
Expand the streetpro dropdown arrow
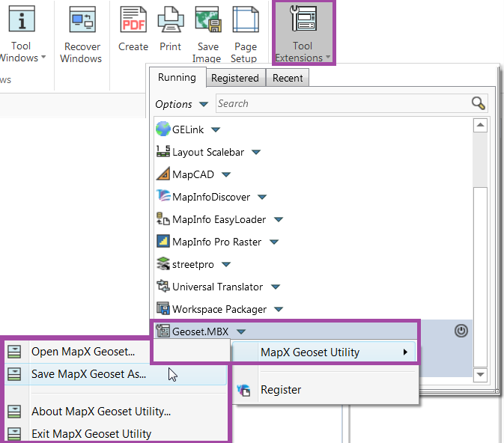226,264
